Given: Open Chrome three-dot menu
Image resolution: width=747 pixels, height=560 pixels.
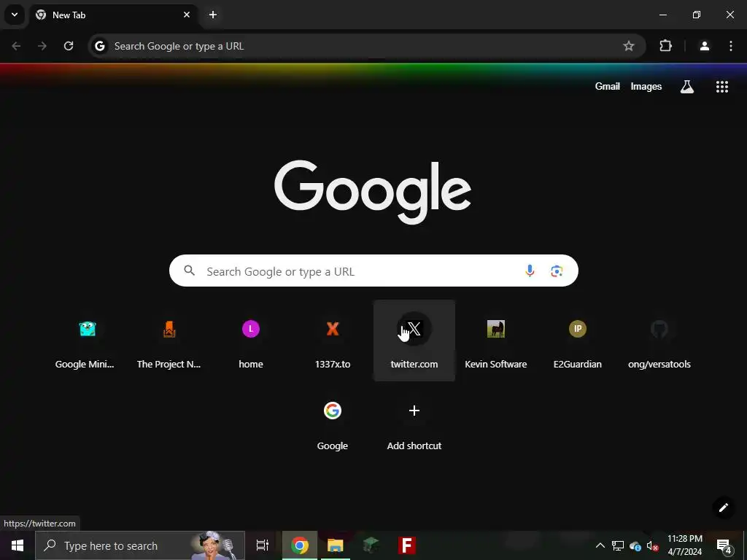Looking at the screenshot, I should [731, 46].
